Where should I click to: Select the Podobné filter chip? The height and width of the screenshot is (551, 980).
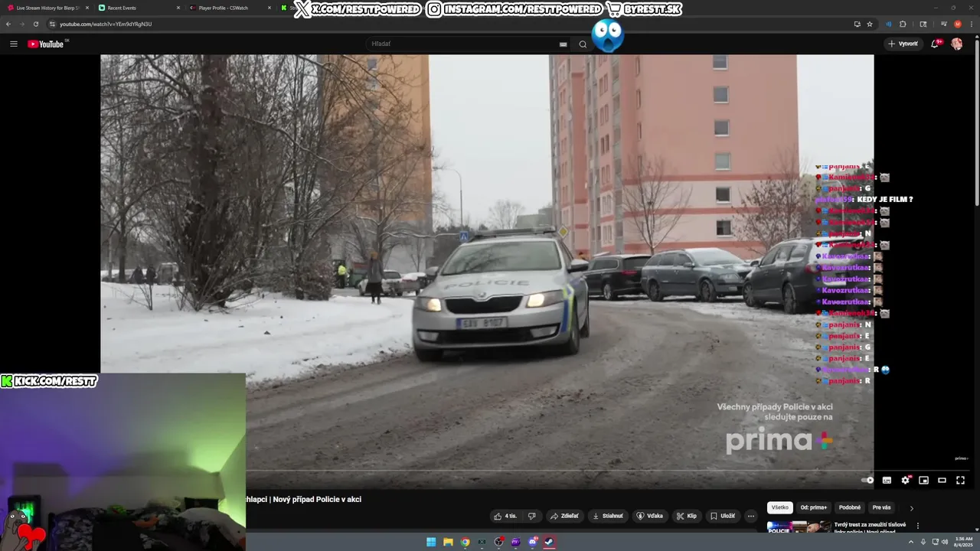850,507
